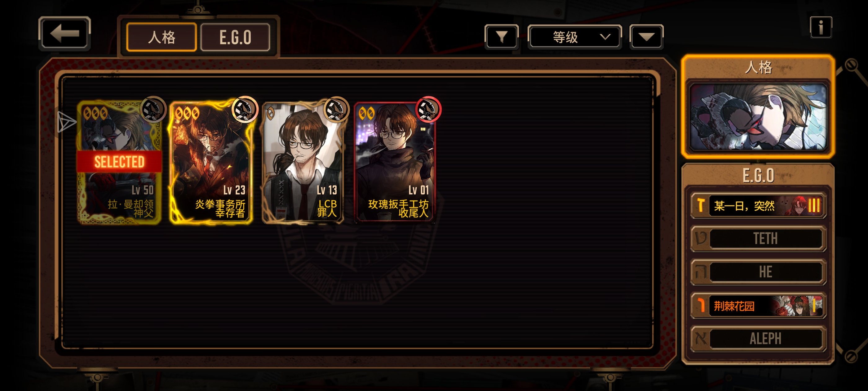Go back with the left arrow button
This screenshot has width=868, height=391.
coord(64,34)
